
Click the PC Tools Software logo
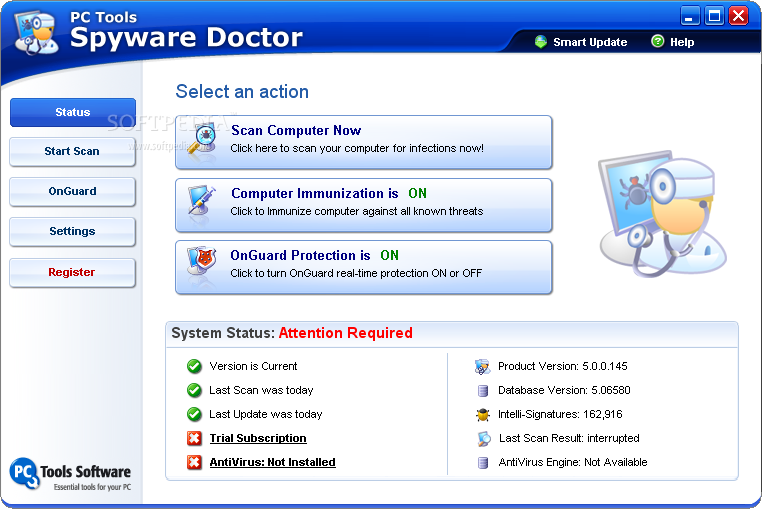pos(70,474)
